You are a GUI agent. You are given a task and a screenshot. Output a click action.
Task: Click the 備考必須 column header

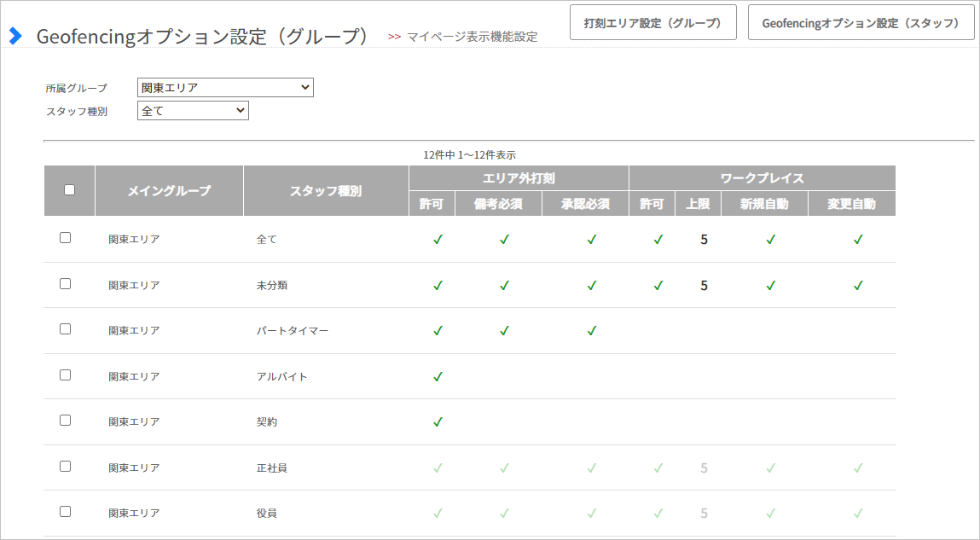pyautogui.click(x=498, y=204)
